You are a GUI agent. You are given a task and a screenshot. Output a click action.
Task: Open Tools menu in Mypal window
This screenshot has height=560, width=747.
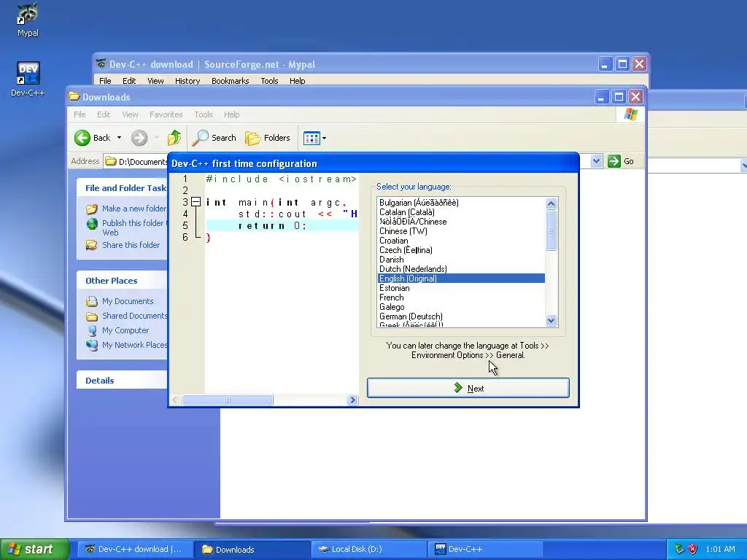coord(269,81)
